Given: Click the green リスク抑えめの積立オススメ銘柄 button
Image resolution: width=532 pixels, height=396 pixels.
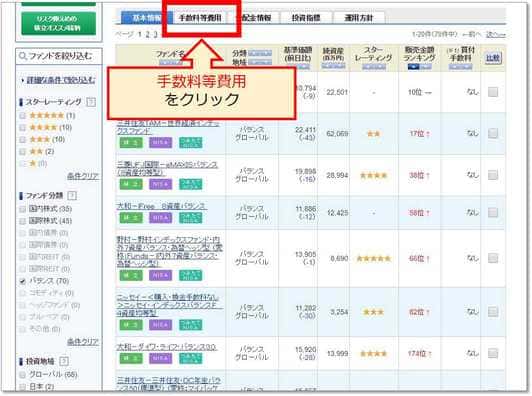Looking at the screenshot, I should 59,23.
